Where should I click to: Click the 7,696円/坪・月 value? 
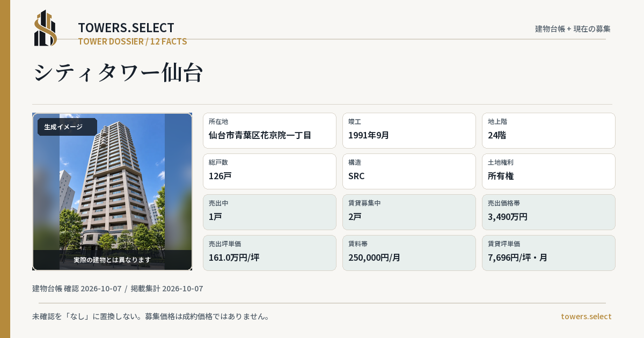(518, 258)
